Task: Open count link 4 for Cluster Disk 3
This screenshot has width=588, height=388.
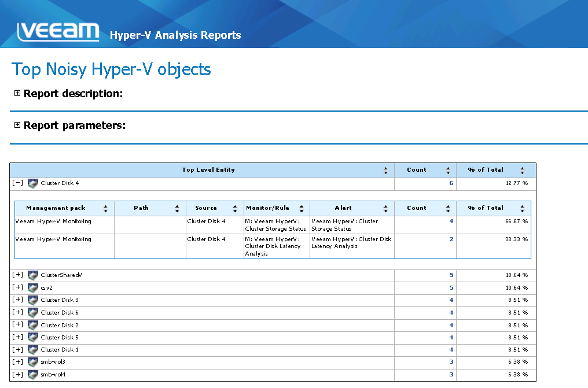Action: (x=451, y=300)
